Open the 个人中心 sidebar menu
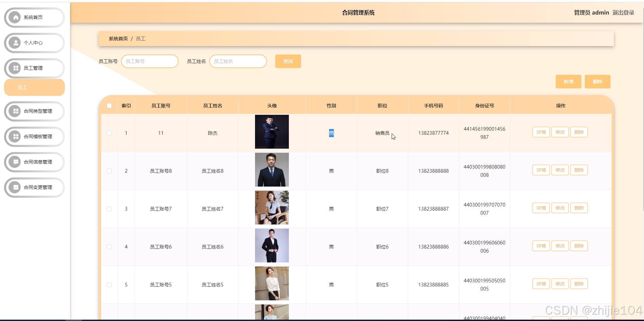Viewport: 644px width, 321px height. [34, 43]
